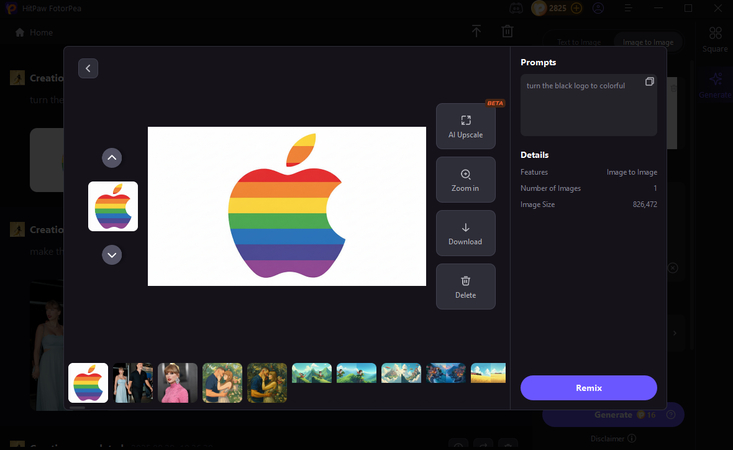The width and height of the screenshot is (733, 450).
Task: Click the Zoom in button
Action: pyautogui.click(x=465, y=180)
